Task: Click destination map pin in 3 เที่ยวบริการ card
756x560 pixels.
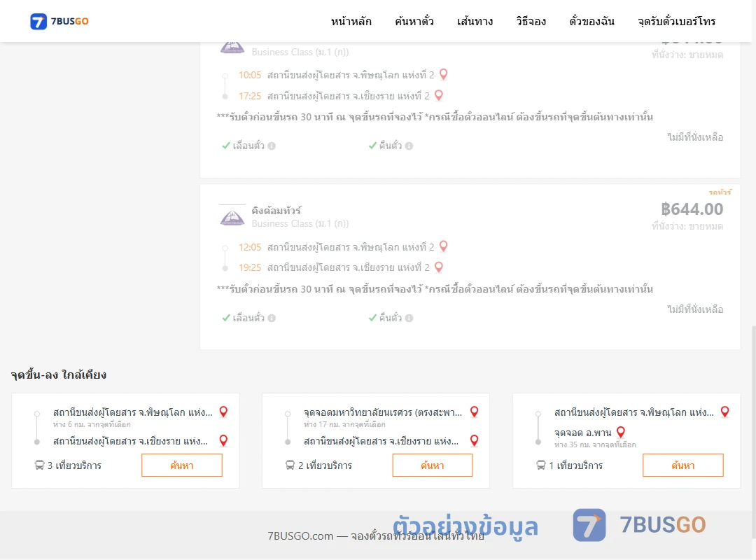Action: click(x=223, y=440)
